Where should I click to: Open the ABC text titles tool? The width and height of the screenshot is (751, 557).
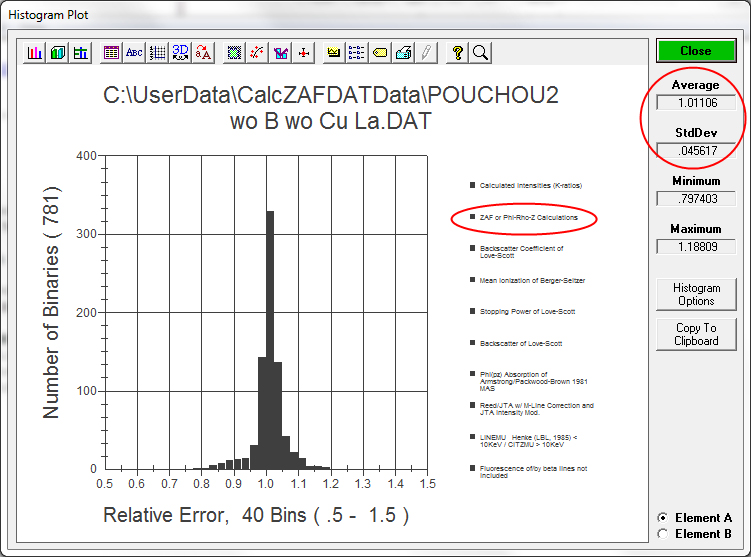click(x=134, y=53)
